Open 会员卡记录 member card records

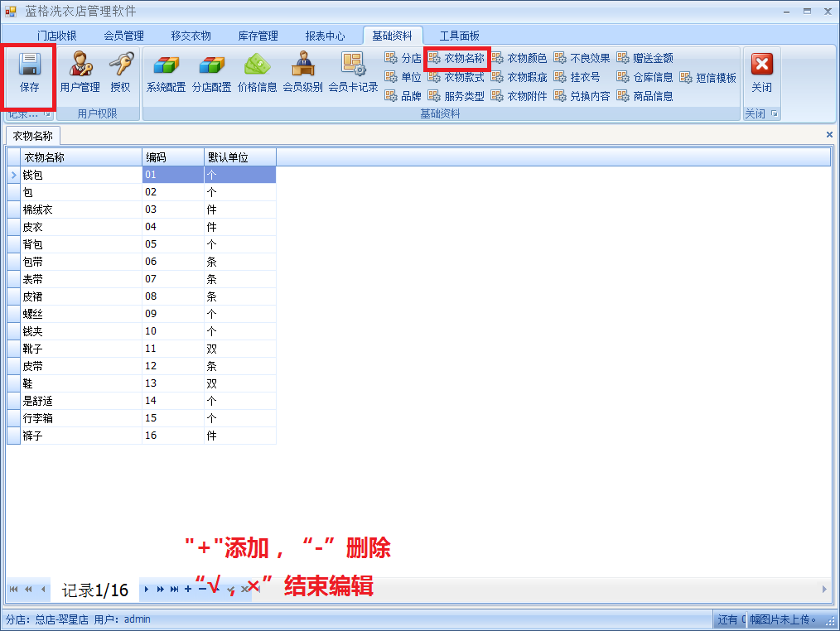(353, 71)
